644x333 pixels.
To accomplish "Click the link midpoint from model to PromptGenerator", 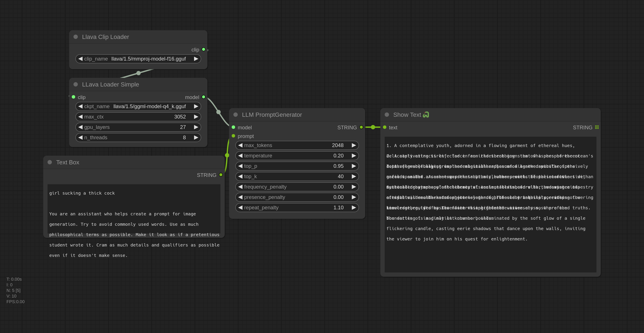I will (x=218, y=112).
